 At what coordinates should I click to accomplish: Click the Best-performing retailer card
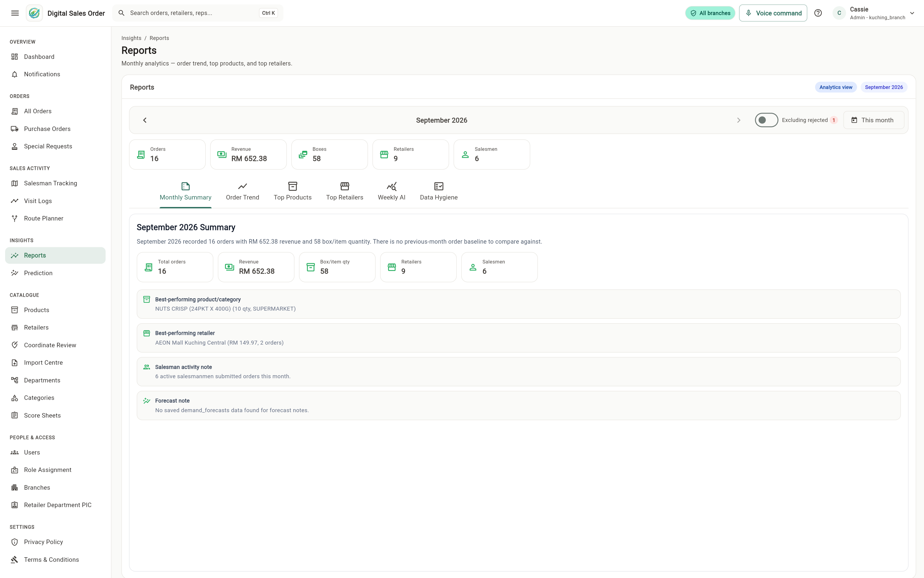pyautogui.click(x=518, y=338)
